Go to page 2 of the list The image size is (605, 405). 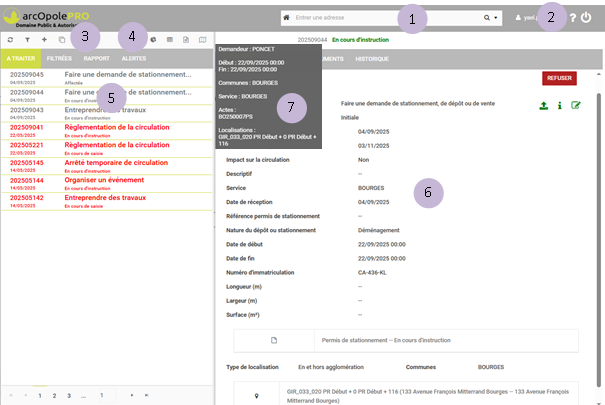pos(55,396)
